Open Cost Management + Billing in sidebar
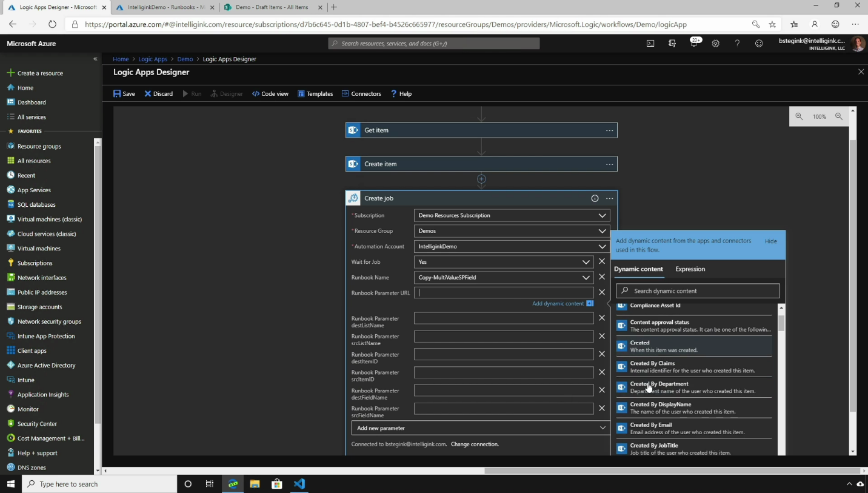Screen dimensions: 868x493 (47, 438)
